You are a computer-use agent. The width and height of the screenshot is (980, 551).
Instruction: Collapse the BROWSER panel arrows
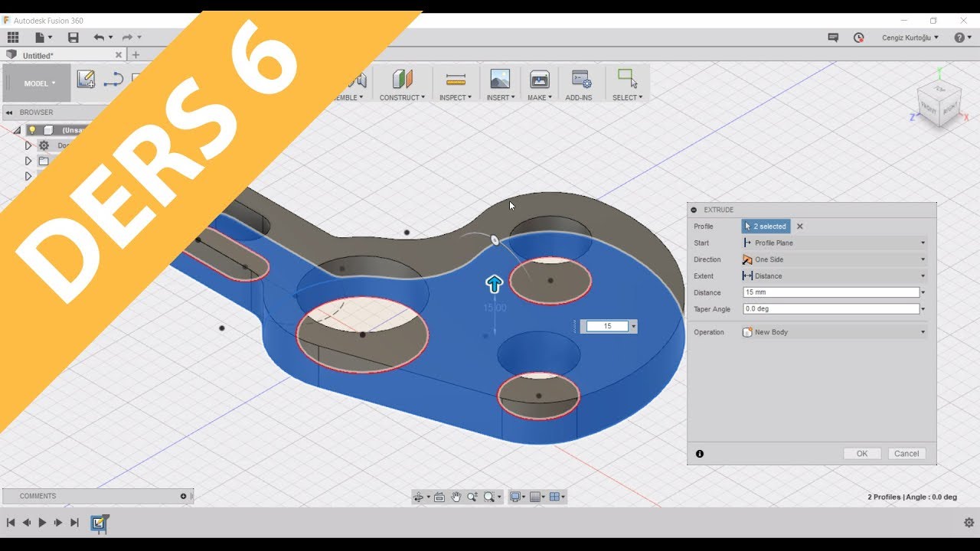pyautogui.click(x=9, y=112)
